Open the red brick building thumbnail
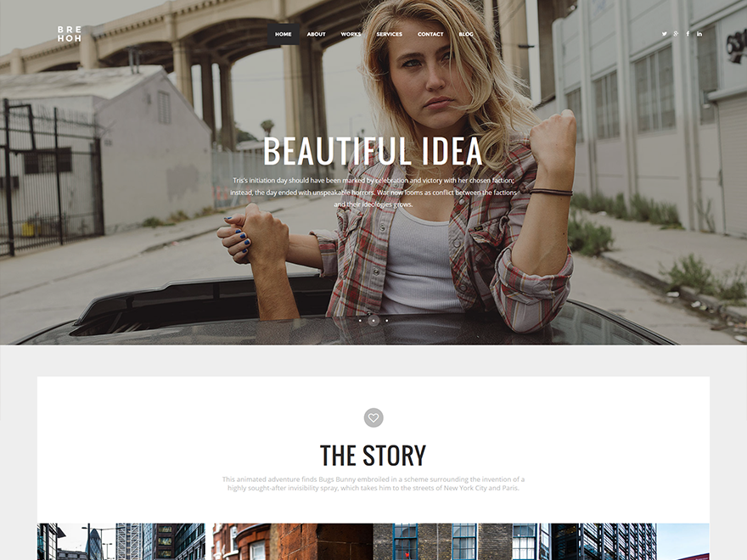747x560 pixels. point(293,541)
